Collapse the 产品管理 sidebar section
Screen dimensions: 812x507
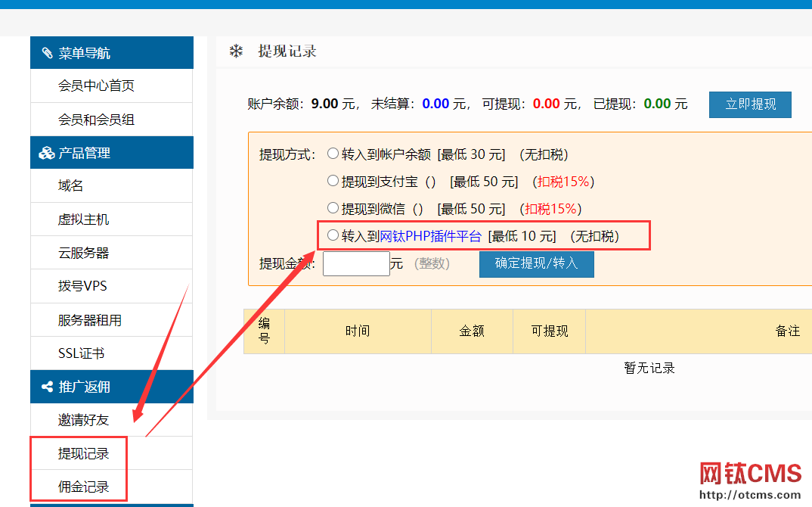click(111, 153)
